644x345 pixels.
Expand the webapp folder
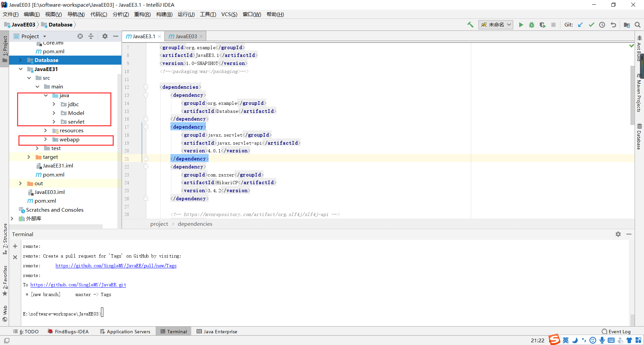click(x=46, y=139)
